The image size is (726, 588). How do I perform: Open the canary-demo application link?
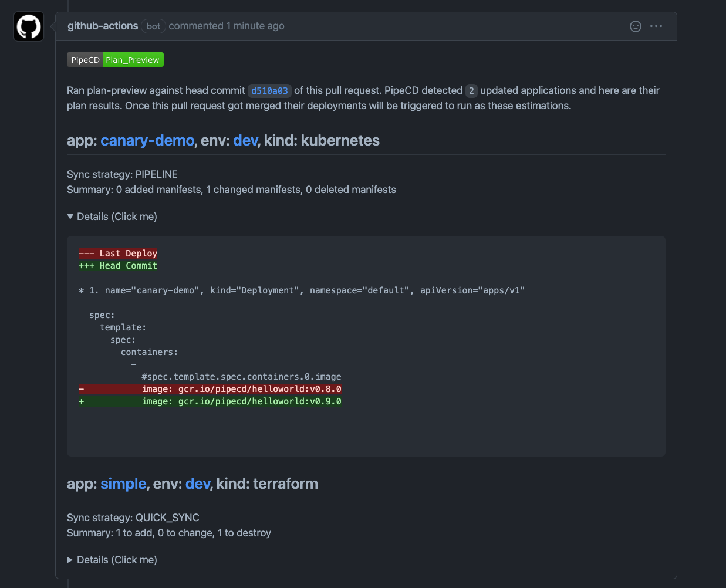[147, 141]
